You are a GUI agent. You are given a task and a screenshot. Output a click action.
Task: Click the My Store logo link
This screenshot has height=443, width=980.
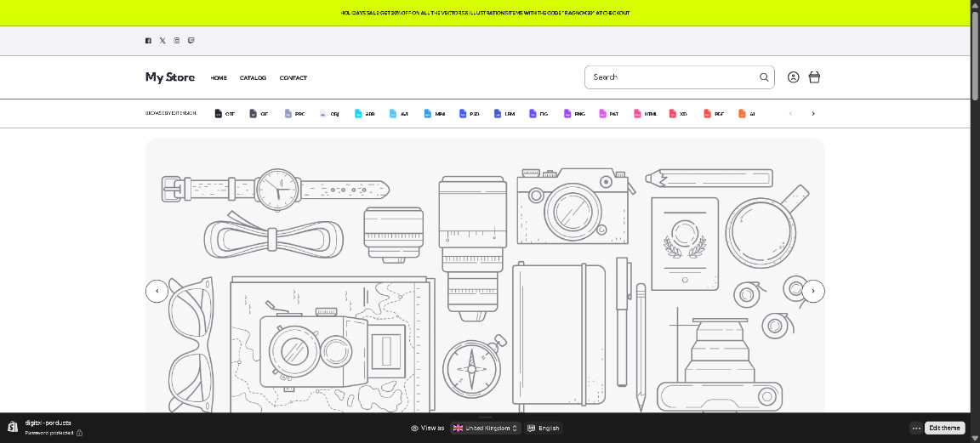[x=170, y=77]
